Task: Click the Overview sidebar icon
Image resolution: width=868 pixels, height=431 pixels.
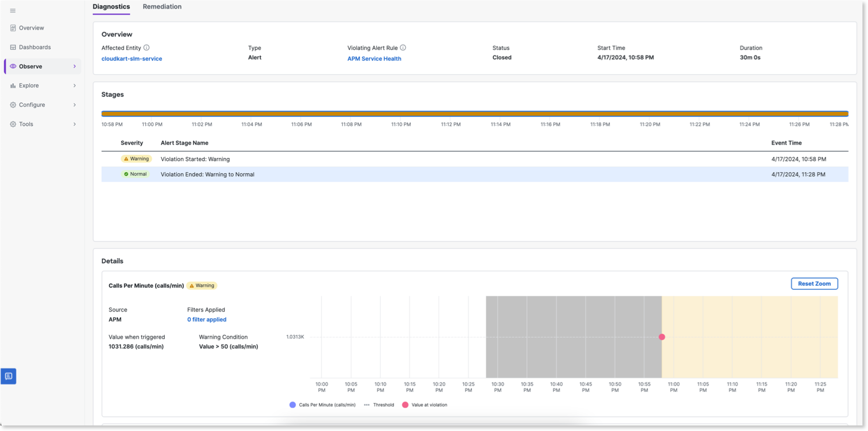Action: click(13, 28)
